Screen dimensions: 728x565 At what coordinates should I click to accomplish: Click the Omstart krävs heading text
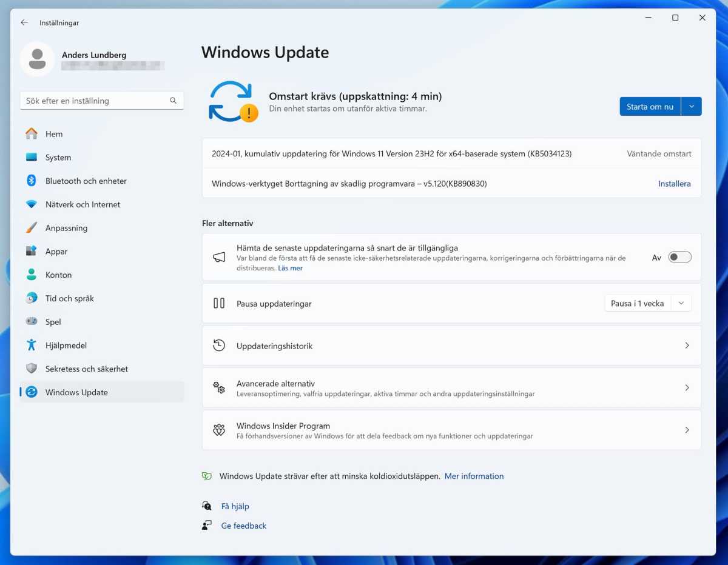tap(356, 96)
